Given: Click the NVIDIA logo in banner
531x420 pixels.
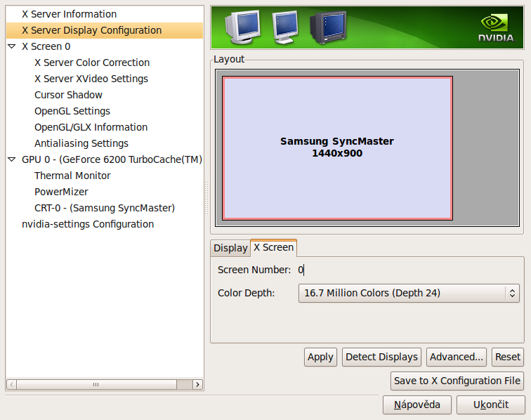Looking at the screenshot, I should pos(497,28).
